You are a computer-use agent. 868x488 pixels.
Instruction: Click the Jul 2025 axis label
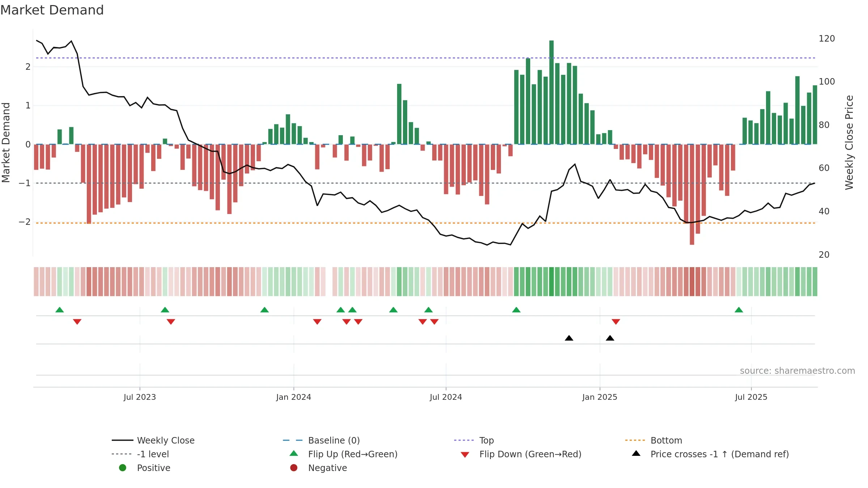(x=751, y=397)
